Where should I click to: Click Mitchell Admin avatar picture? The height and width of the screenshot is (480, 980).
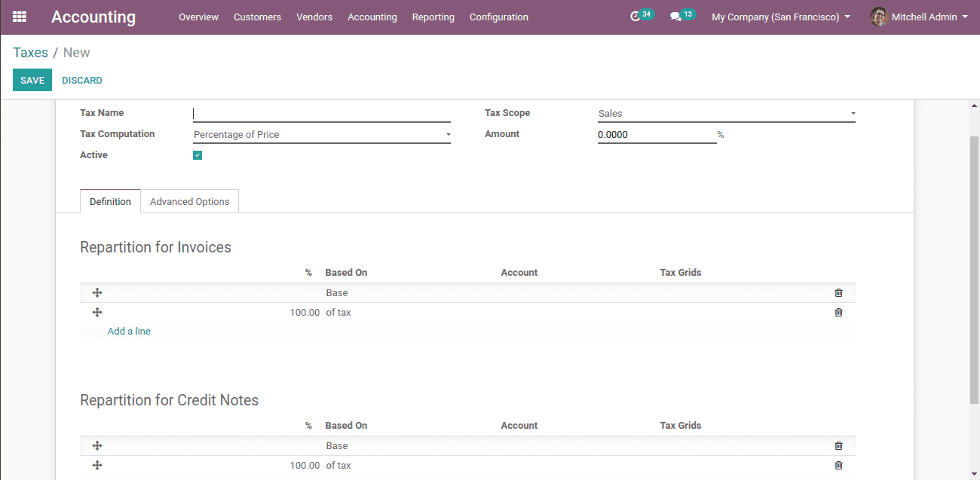click(x=879, y=17)
